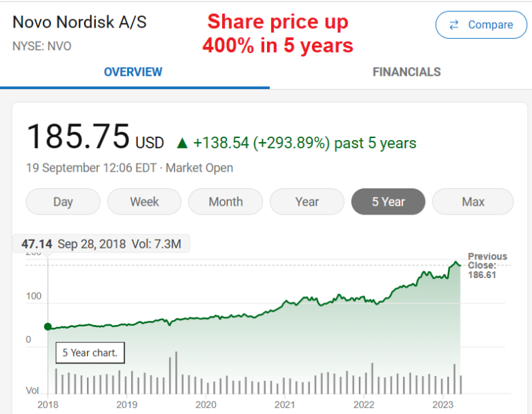532x414 pixels.
Task: Click the NYSE: NVO ticker label
Action: point(41,47)
